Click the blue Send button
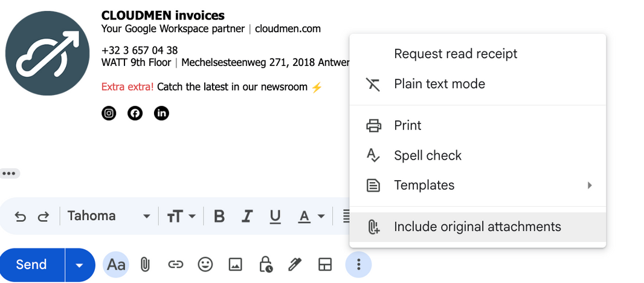Screen dimensions: 644x283 tap(31, 265)
